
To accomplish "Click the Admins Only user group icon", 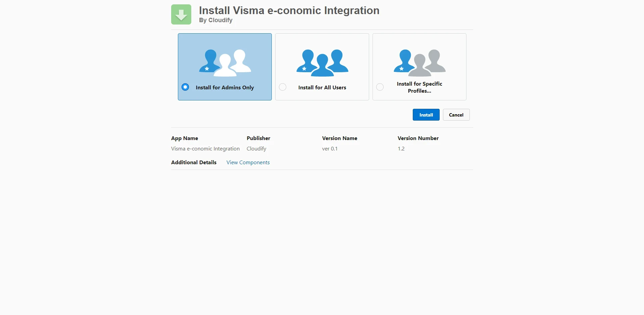I will tap(225, 63).
